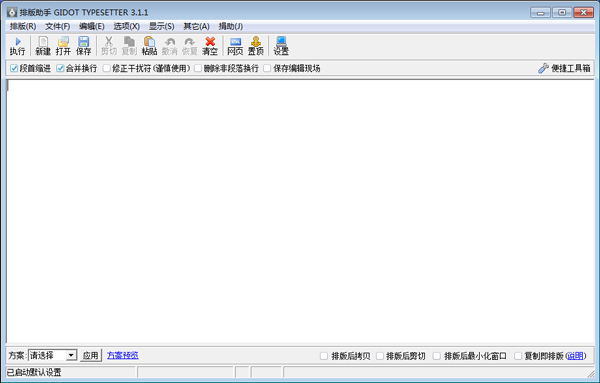Uncheck 合并换行 merge line breaks
Viewport: 600px width, 383px height.
coord(60,68)
